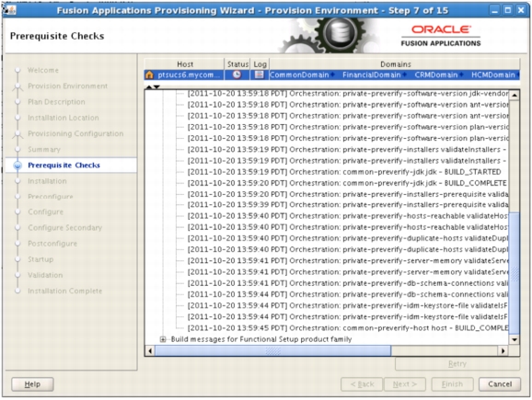Select Plan Description step in sidebar
Image resolution: width=532 pixels, height=400 pixels.
coord(56,102)
